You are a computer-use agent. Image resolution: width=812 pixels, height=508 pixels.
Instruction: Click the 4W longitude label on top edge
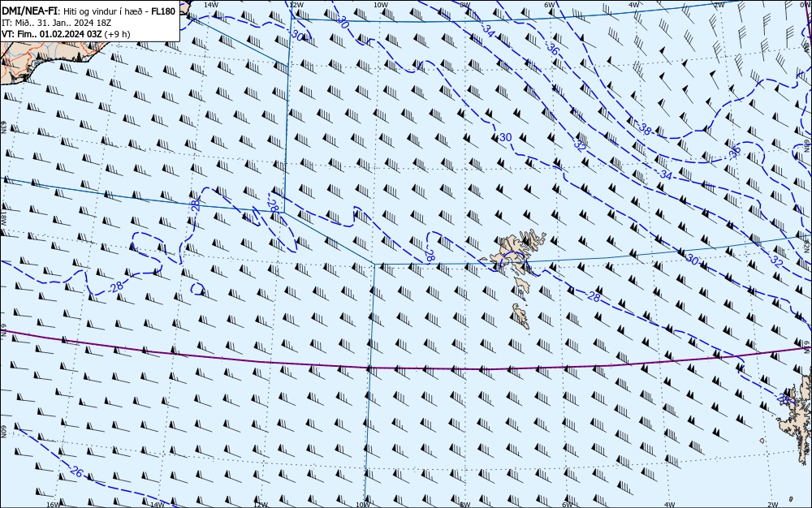634,4
